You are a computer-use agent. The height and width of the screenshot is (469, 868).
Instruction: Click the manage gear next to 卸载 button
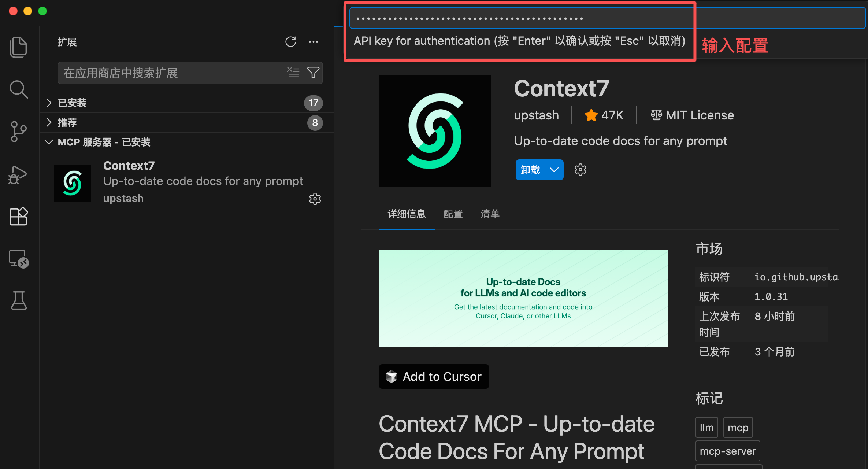(x=580, y=169)
